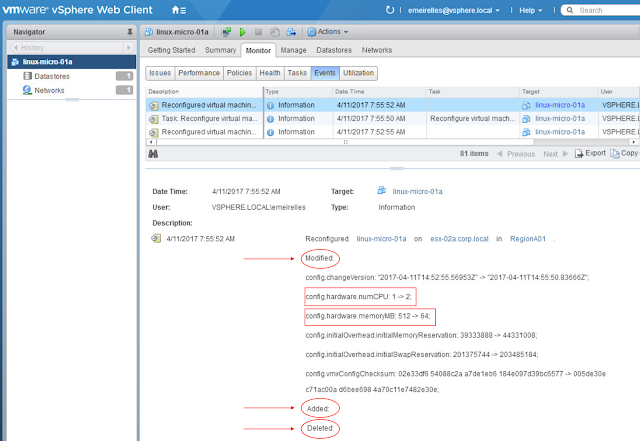Show the Utilization sub-tab
The width and height of the screenshot is (640, 441).
click(x=358, y=73)
